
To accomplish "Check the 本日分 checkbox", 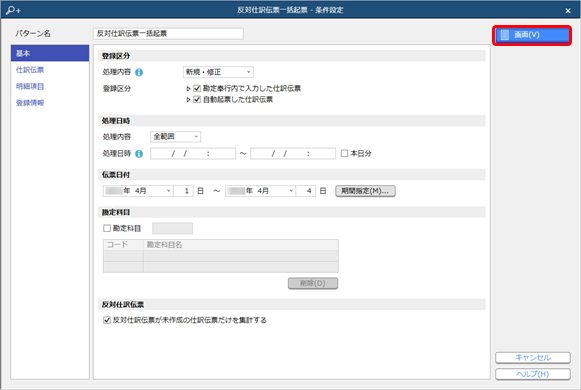I will pyautogui.click(x=345, y=153).
